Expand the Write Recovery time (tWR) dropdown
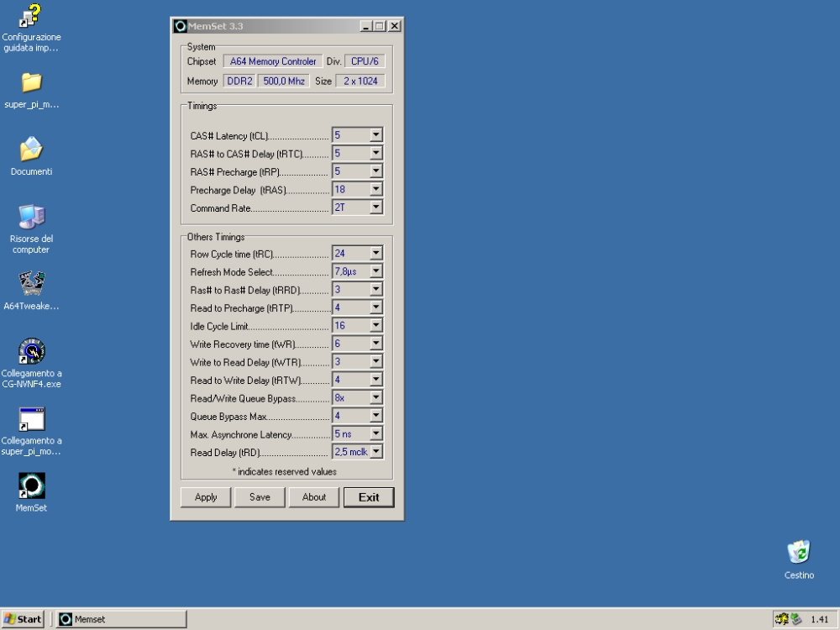This screenshot has height=630, width=840. [376, 344]
